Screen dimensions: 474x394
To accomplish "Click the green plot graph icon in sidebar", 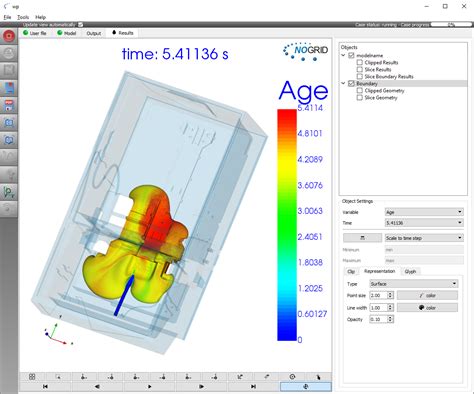I will pos(9,192).
